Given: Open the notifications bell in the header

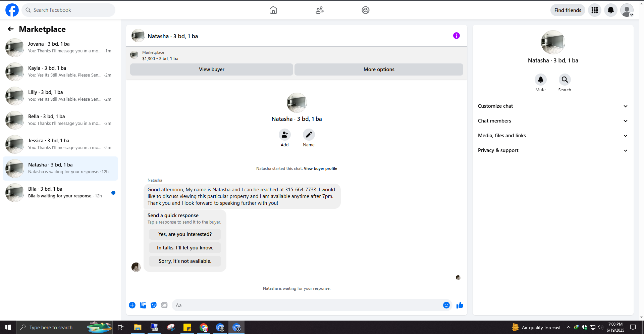Looking at the screenshot, I should (611, 10).
